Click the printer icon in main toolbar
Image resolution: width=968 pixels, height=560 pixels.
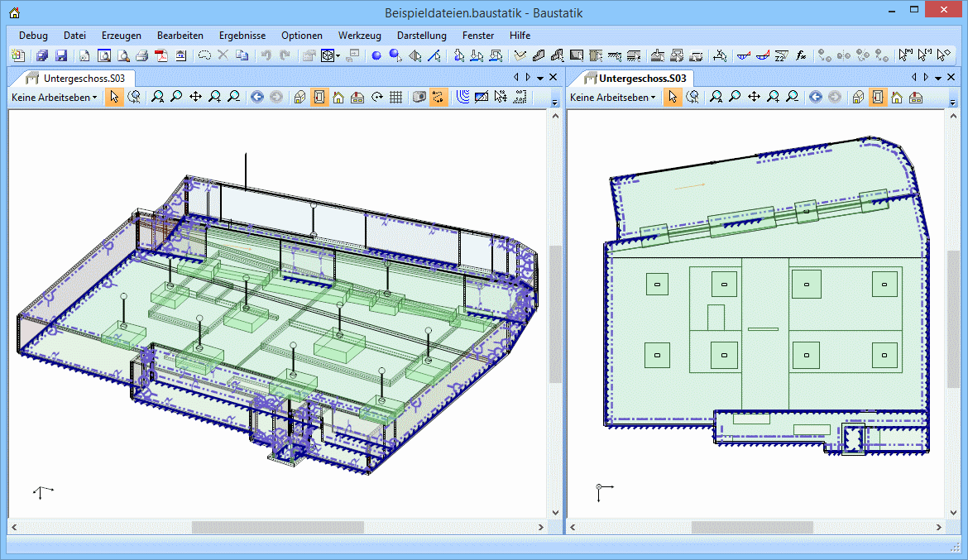pos(141,55)
